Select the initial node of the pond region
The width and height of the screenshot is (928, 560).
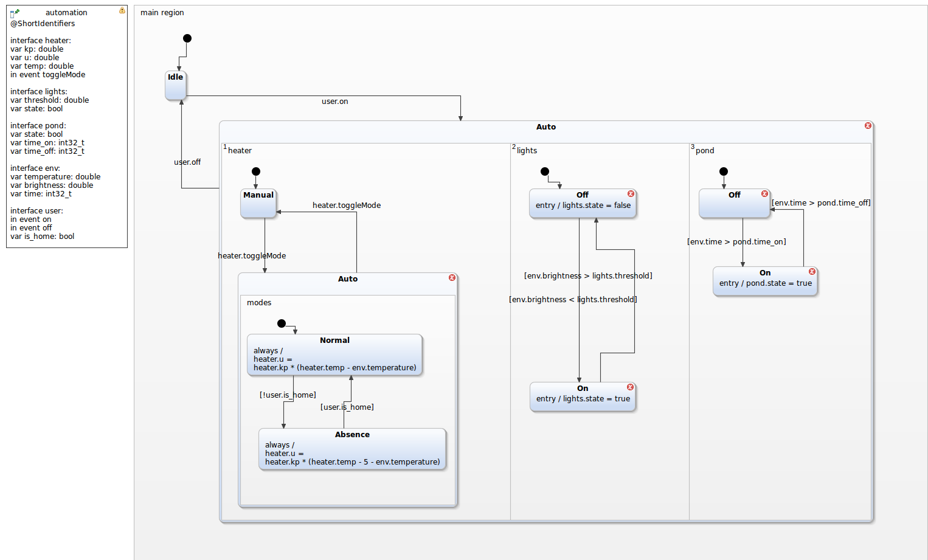724,171
